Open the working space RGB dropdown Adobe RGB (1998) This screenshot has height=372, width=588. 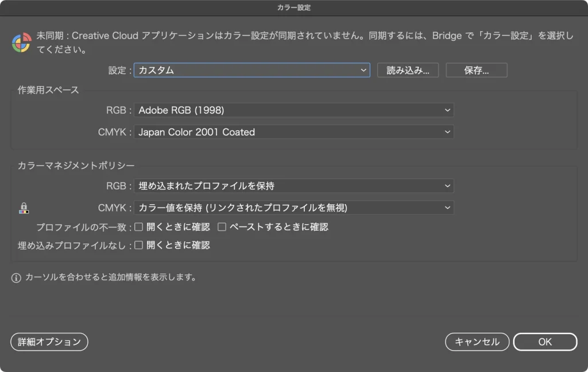[x=293, y=110]
